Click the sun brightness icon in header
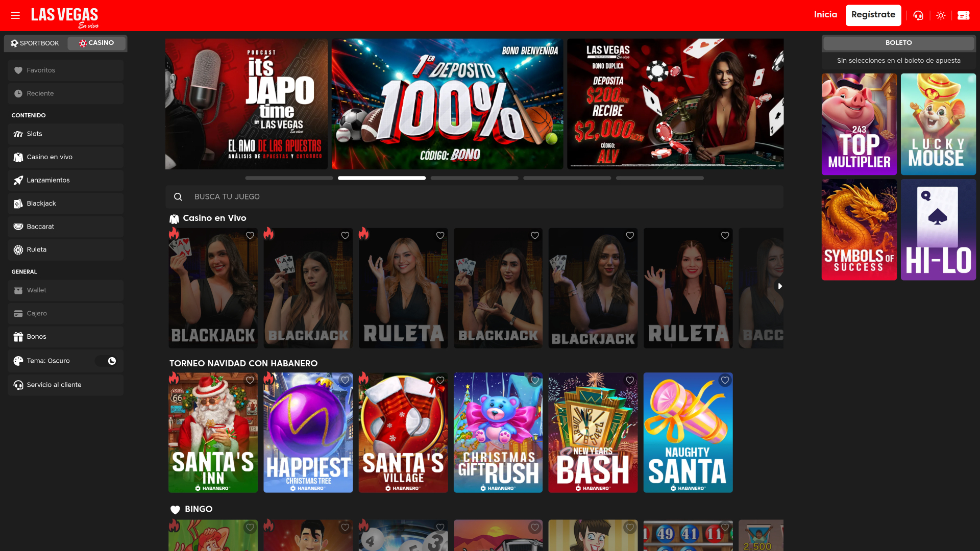This screenshot has width=980, height=551. (941, 15)
